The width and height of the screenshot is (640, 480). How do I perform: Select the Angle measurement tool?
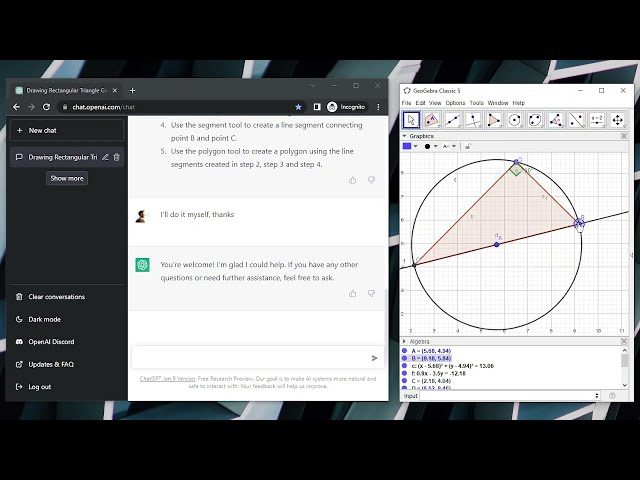(x=556, y=120)
